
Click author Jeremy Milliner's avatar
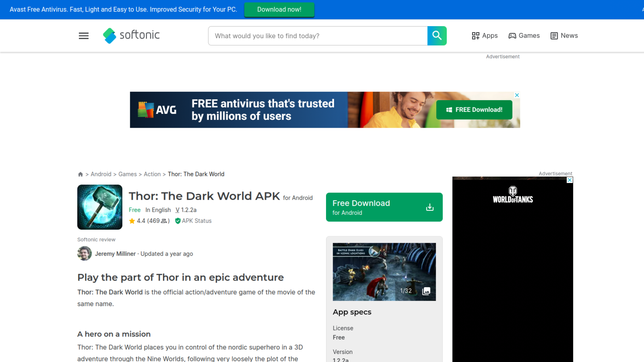(85, 254)
